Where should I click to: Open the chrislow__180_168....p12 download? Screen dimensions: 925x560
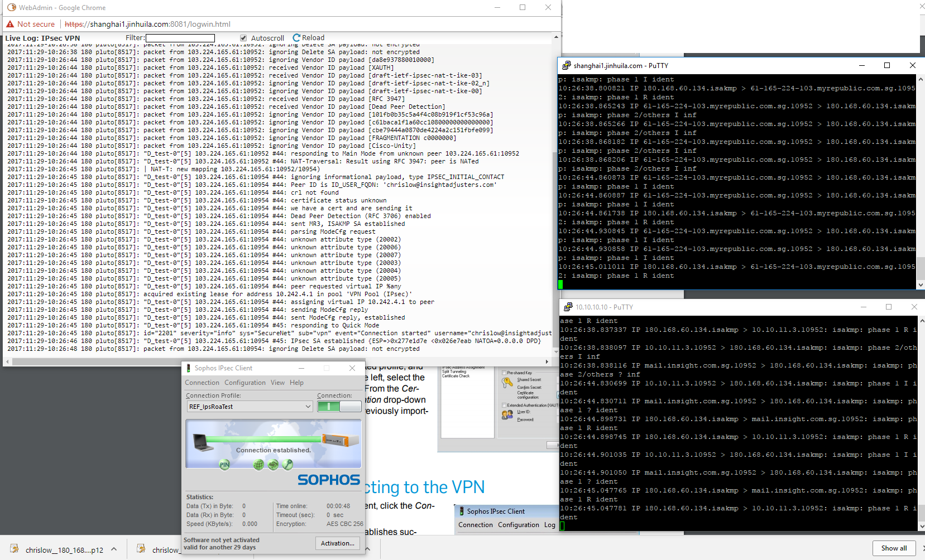pos(64,550)
